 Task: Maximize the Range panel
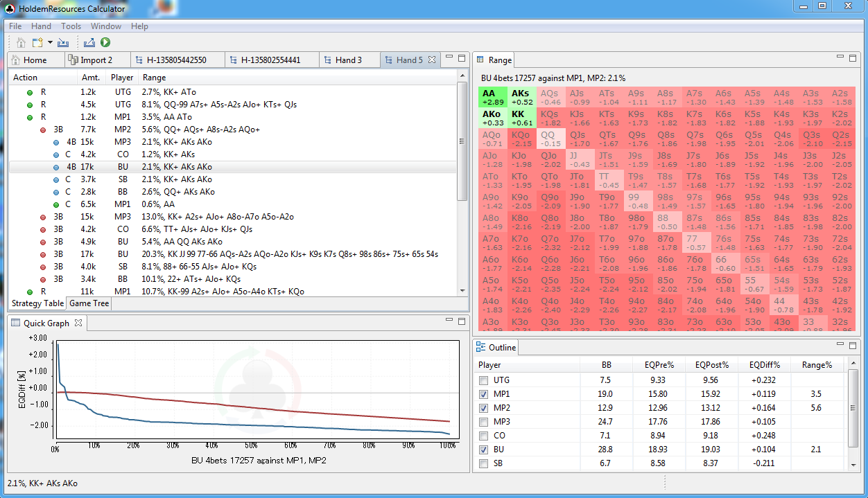(852, 58)
